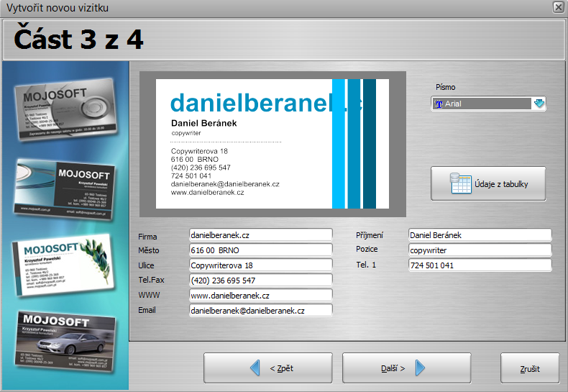Close the Vytvořit novou vizitku dialog
Viewport: 568px width, 392px height.
click(x=558, y=7)
